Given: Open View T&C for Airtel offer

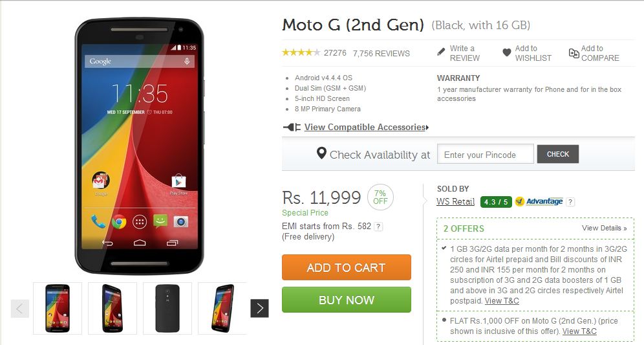Looking at the screenshot, I should coord(502,300).
